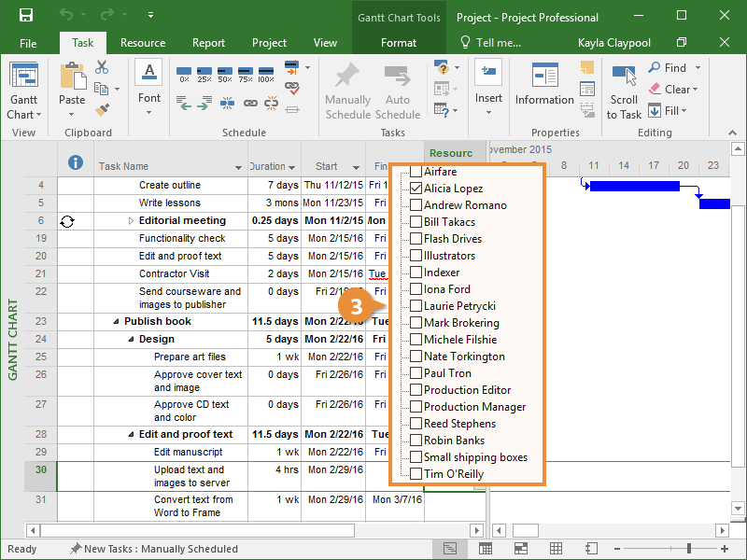Click the Auto Schedule button
This screenshot has width=747, height=560.
pos(398,92)
